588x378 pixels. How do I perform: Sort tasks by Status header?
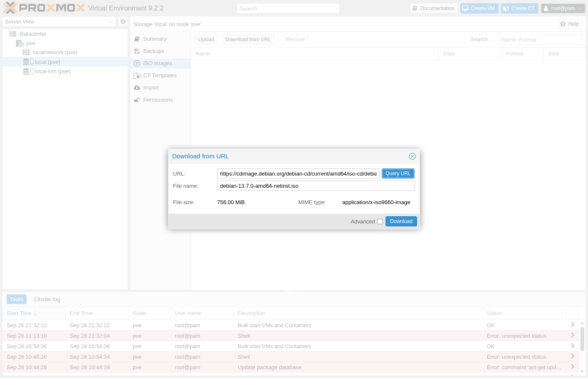point(524,313)
